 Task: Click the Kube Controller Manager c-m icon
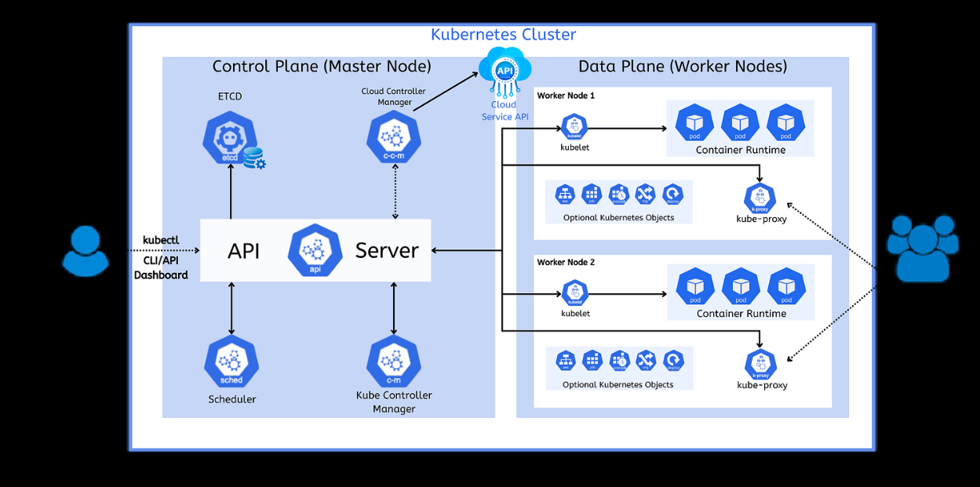pyautogui.click(x=394, y=362)
